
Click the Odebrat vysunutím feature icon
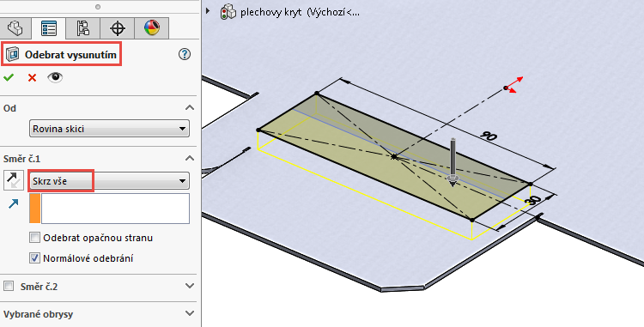click(x=13, y=54)
